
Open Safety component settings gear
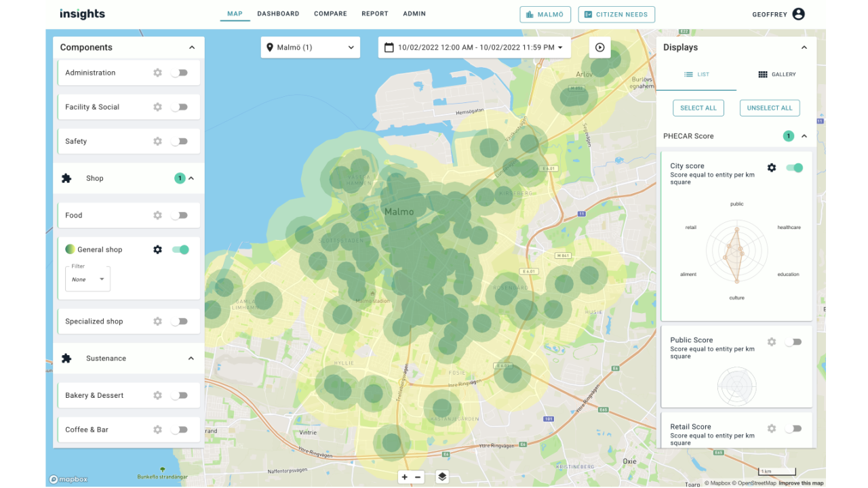[157, 142]
